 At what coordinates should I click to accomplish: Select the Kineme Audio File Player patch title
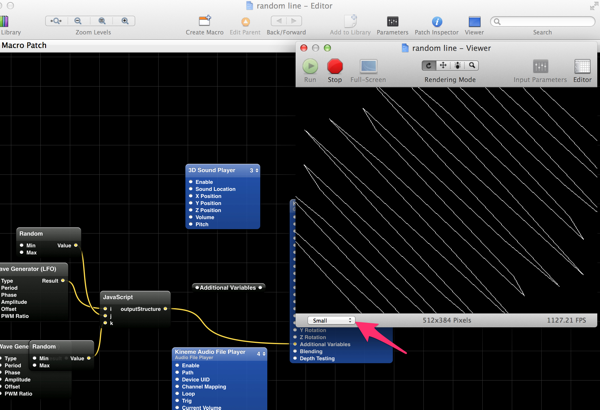[210, 352]
